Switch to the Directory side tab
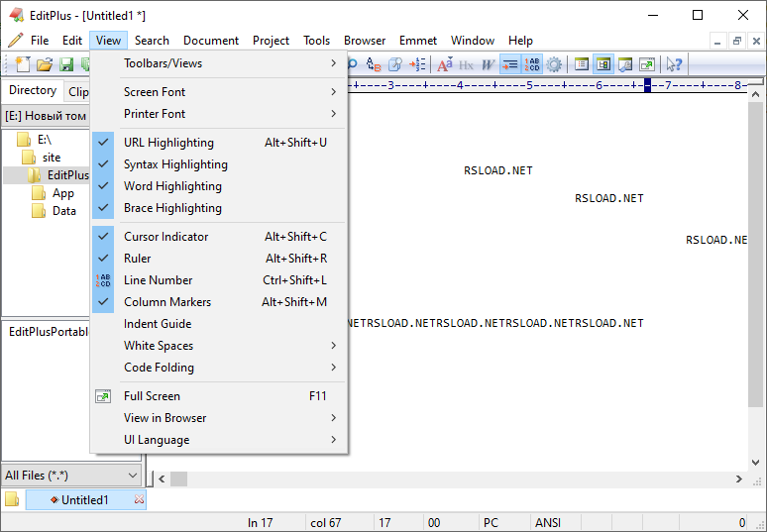Image resolution: width=767 pixels, height=532 pixels. 33,90
